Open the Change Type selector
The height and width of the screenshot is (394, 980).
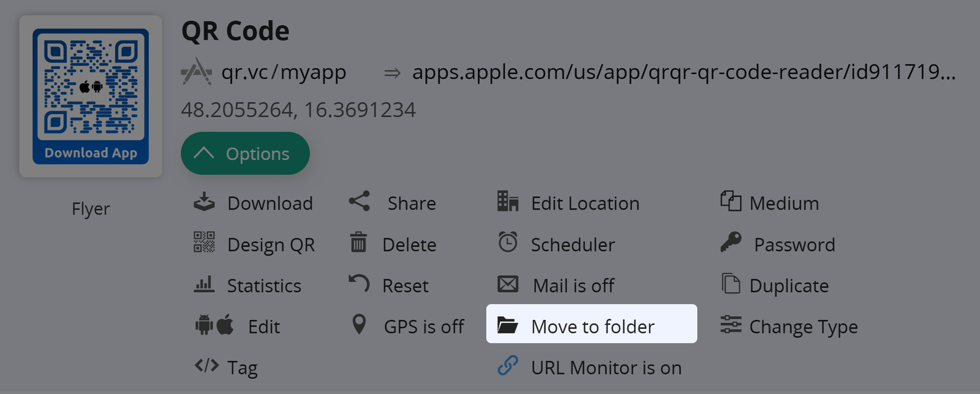point(803,327)
